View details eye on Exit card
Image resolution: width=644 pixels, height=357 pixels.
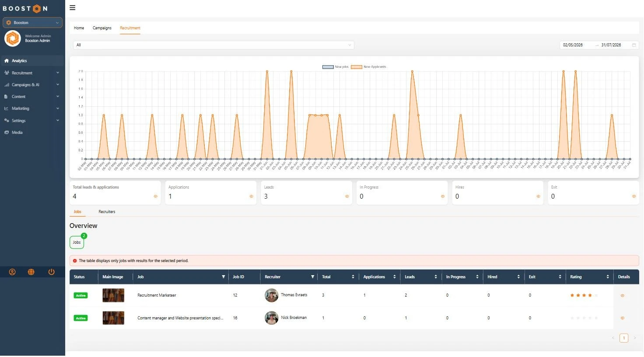pyautogui.click(x=634, y=196)
